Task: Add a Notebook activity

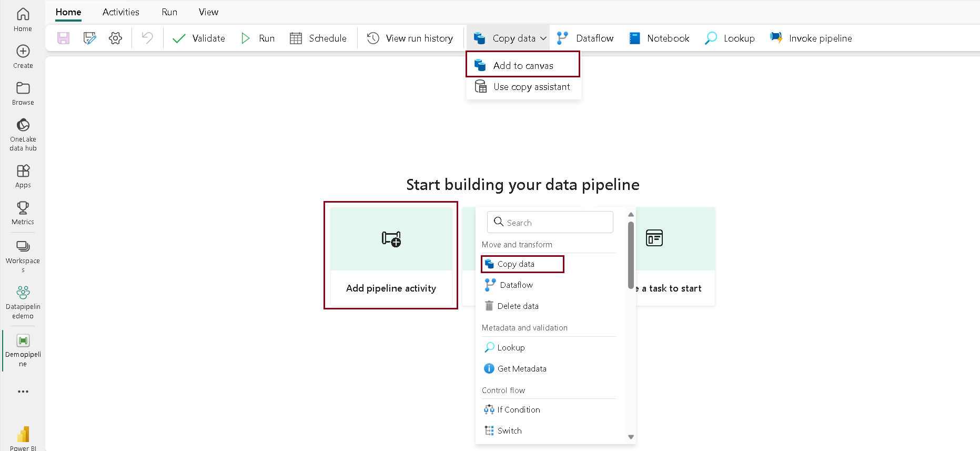Action: click(x=659, y=38)
